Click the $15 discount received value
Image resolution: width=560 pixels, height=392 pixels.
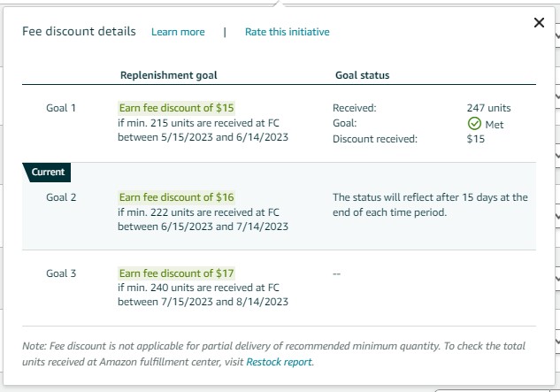476,139
